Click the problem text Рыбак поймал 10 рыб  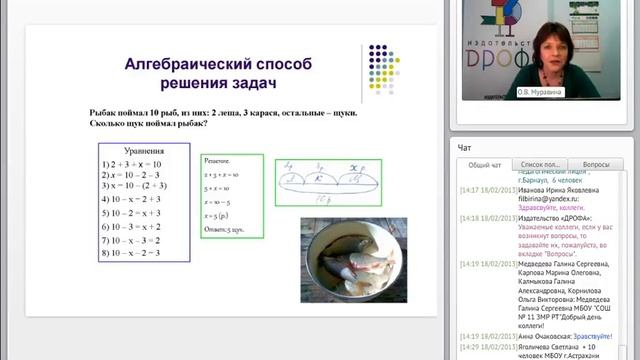(223, 113)
